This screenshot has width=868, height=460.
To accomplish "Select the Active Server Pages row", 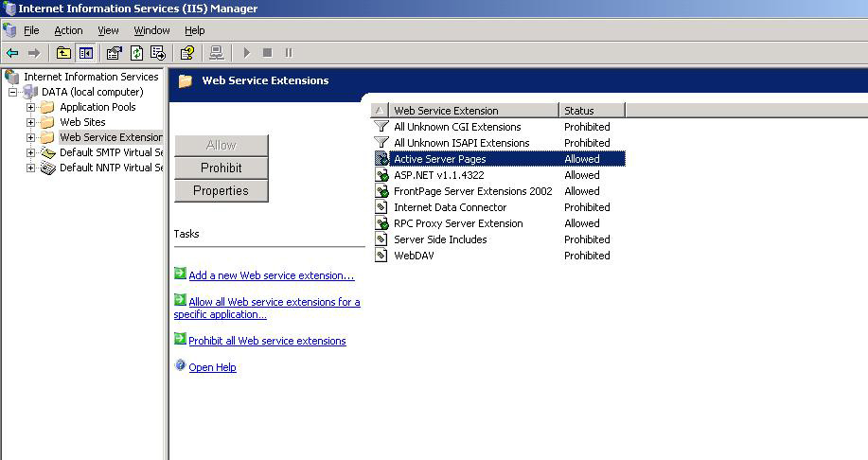I will pos(500,159).
